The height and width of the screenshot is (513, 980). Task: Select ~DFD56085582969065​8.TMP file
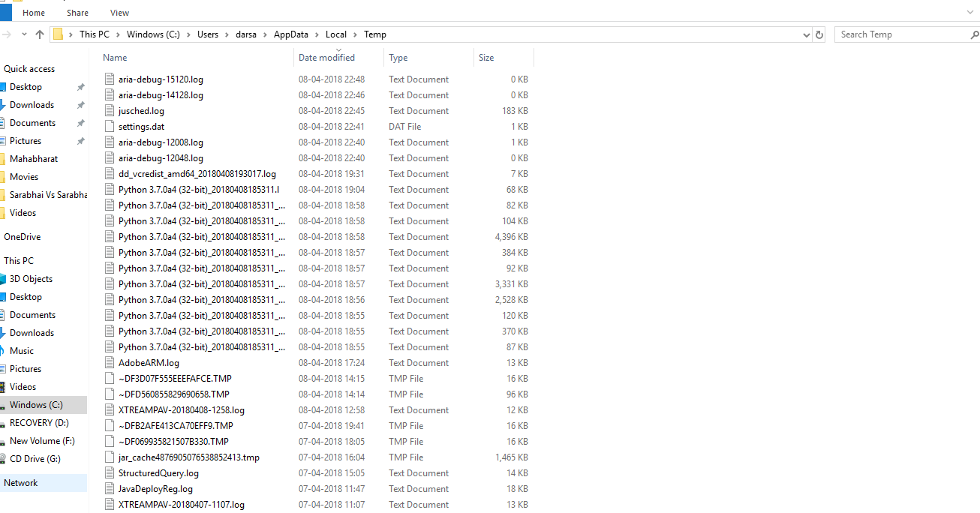click(x=174, y=394)
